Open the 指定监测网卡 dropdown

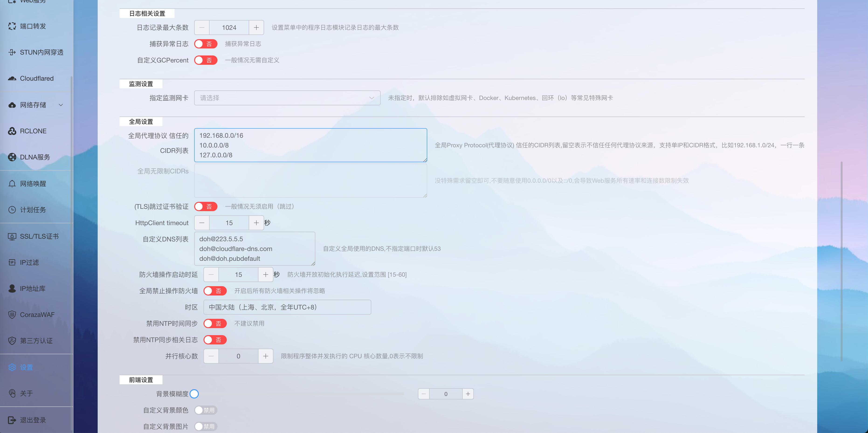click(x=287, y=98)
